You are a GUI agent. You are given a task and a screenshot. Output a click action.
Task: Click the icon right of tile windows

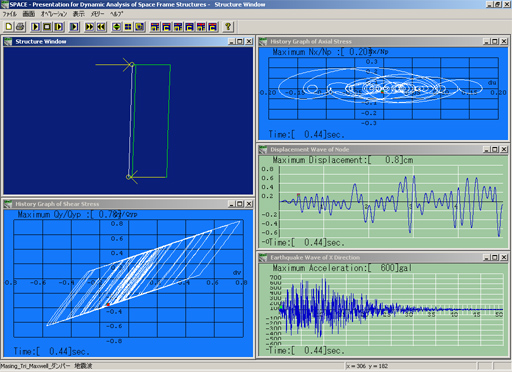(x=139, y=27)
